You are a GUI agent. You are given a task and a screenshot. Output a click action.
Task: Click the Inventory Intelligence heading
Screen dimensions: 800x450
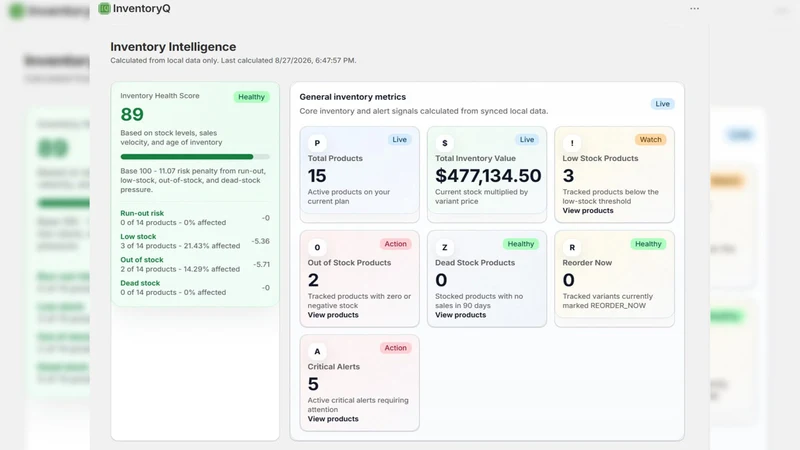coord(173,47)
